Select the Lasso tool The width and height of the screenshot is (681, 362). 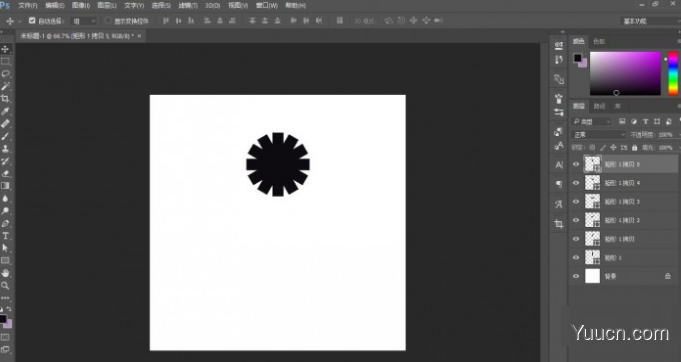[5, 74]
